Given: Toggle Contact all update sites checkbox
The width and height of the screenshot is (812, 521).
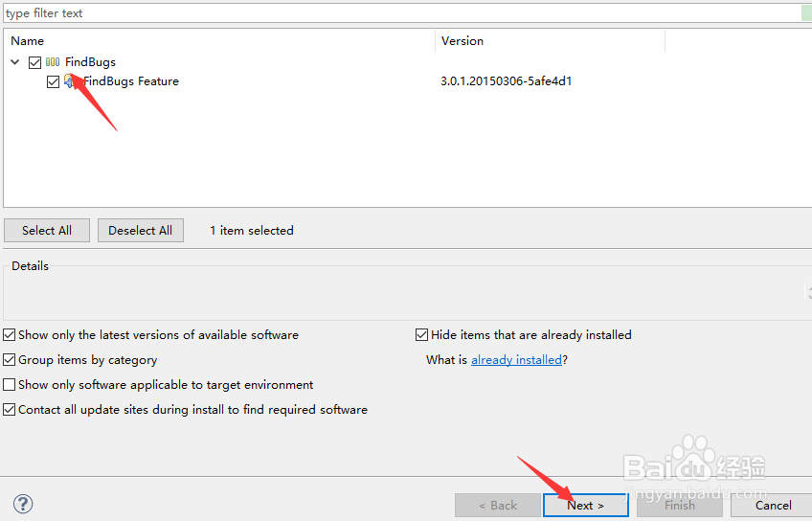Looking at the screenshot, I should pos(10,410).
